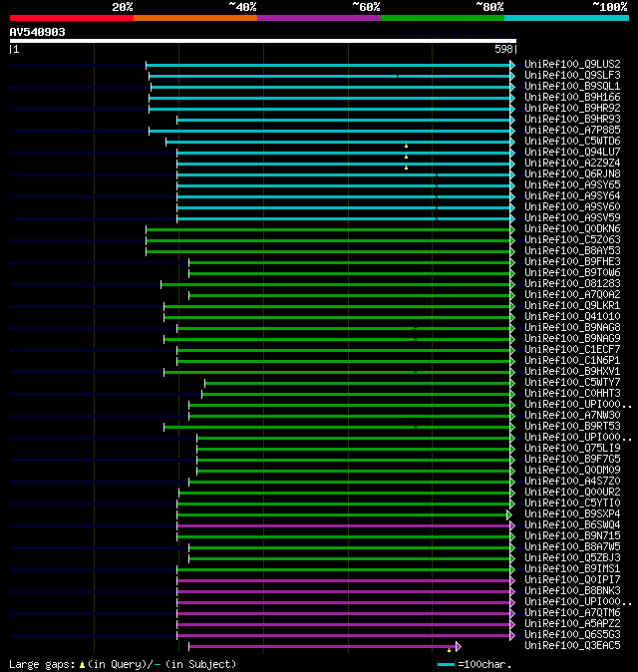This screenshot has width=638, height=672.
Task: Click the cyan ~100% identity legend segment
Action: coord(566,18)
